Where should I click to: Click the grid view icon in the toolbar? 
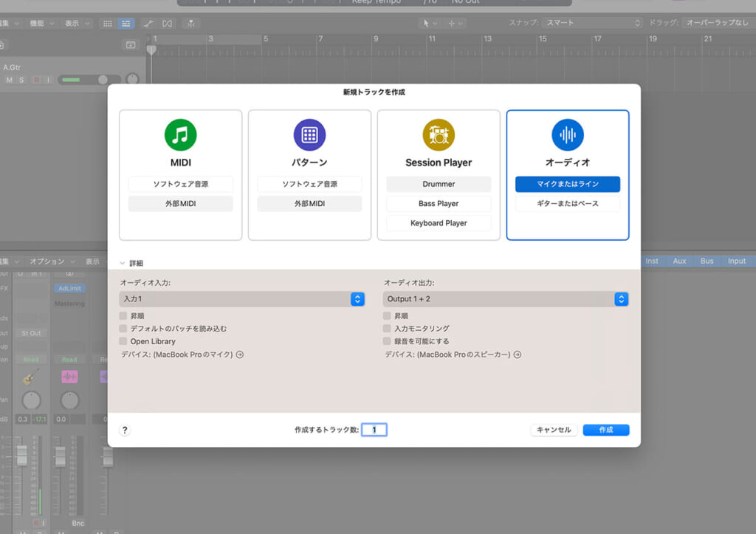click(107, 23)
